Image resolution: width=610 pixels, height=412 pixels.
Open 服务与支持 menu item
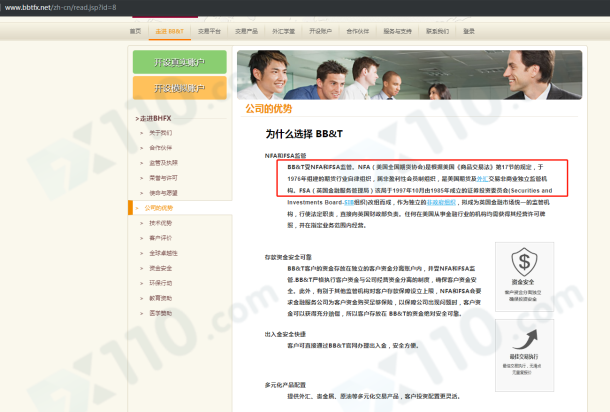398,31
